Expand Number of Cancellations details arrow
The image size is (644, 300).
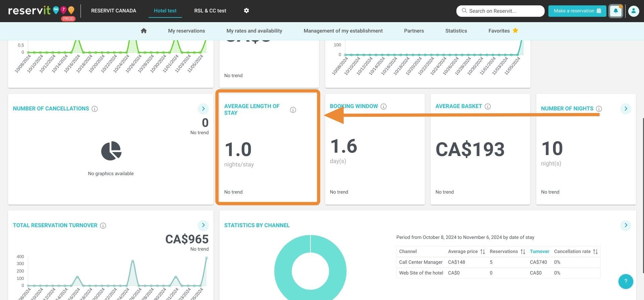(203, 109)
